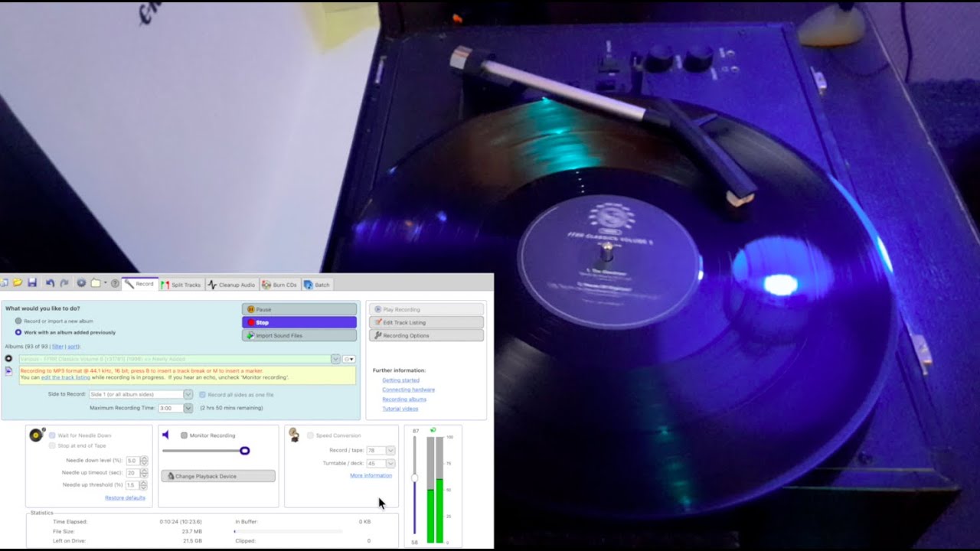Click Import Sound Files button

299,335
